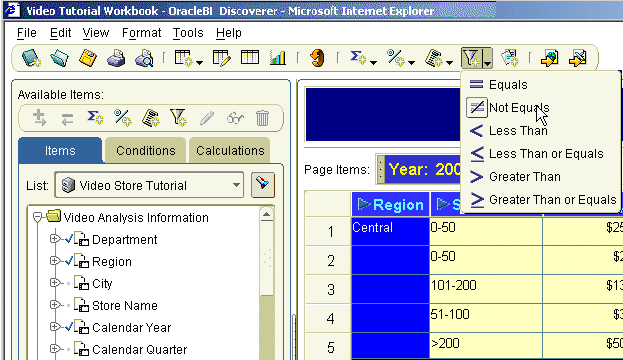623x360 pixels.
Task: Expand the City tree node
Action: [x=55, y=283]
